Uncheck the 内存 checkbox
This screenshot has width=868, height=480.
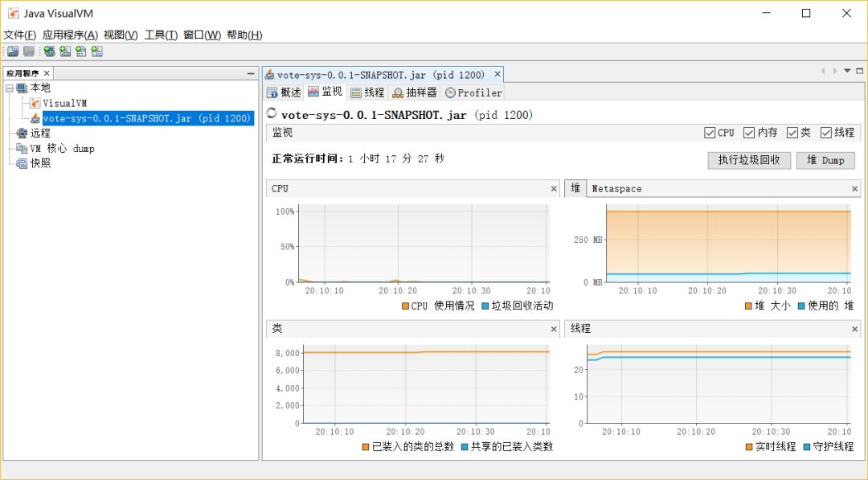point(749,133)
